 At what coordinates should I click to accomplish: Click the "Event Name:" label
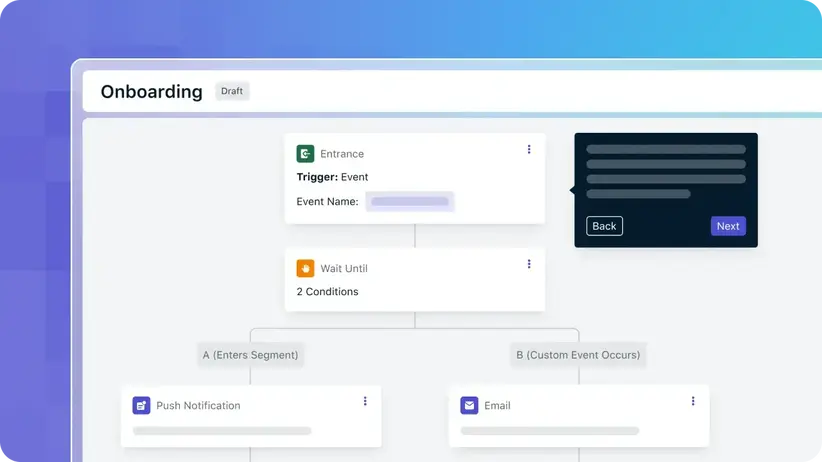(327, 201)
